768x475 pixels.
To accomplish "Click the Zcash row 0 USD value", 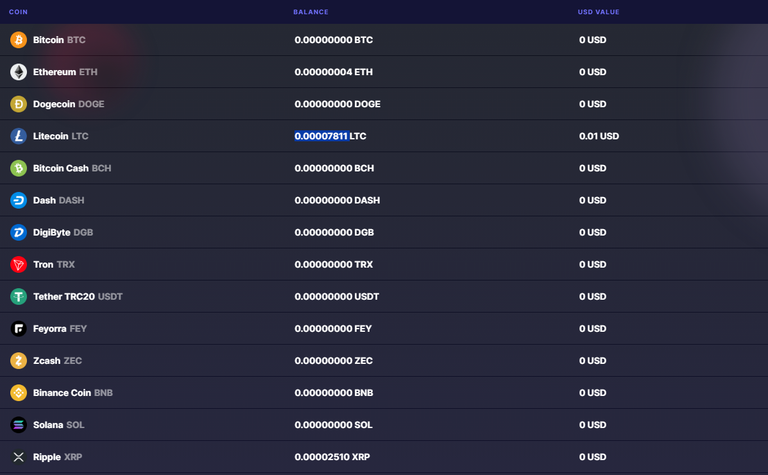I will pos(593,360).
